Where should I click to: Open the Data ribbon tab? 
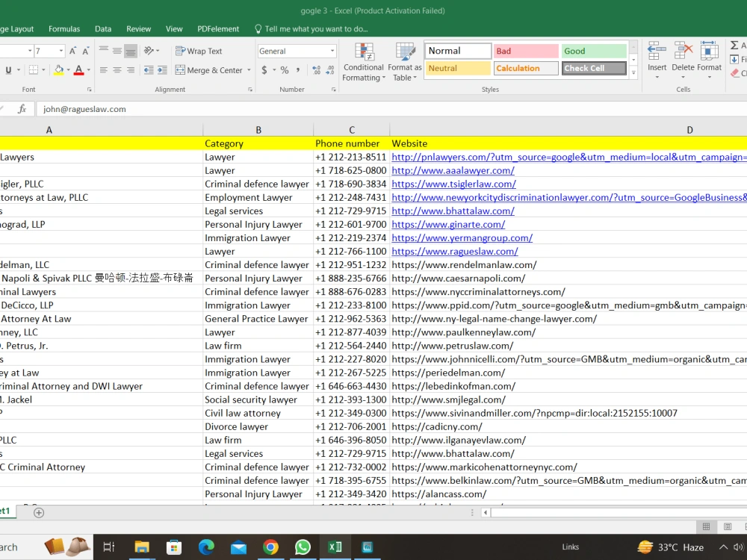click(103, 29)
